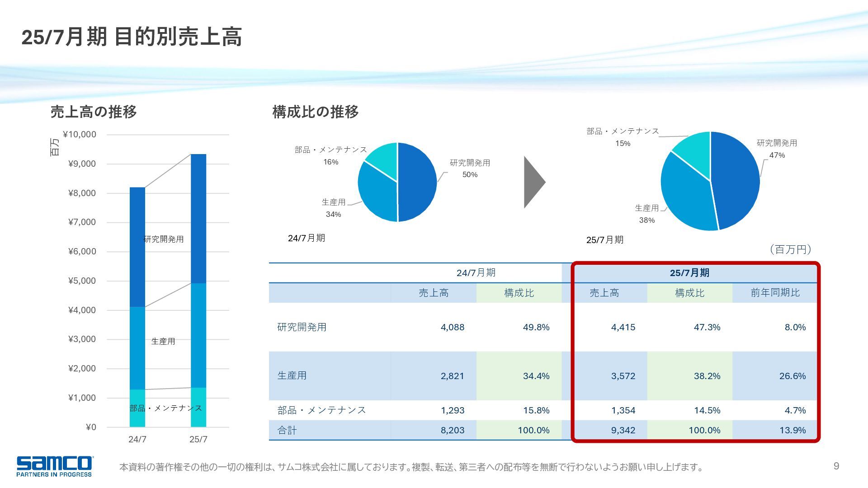Click the ¥10,000 axis label
The image size is (868, 488).
click(x=80, y=134)
